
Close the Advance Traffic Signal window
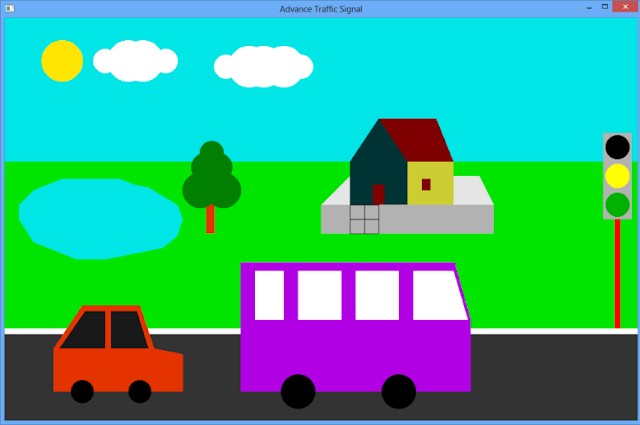point(625,7)
